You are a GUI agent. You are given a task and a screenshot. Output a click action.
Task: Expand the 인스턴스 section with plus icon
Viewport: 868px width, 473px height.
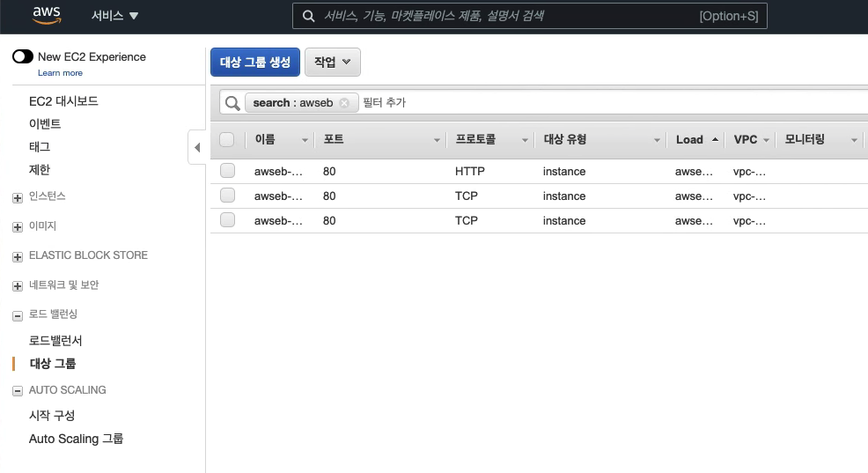(18, 197)
